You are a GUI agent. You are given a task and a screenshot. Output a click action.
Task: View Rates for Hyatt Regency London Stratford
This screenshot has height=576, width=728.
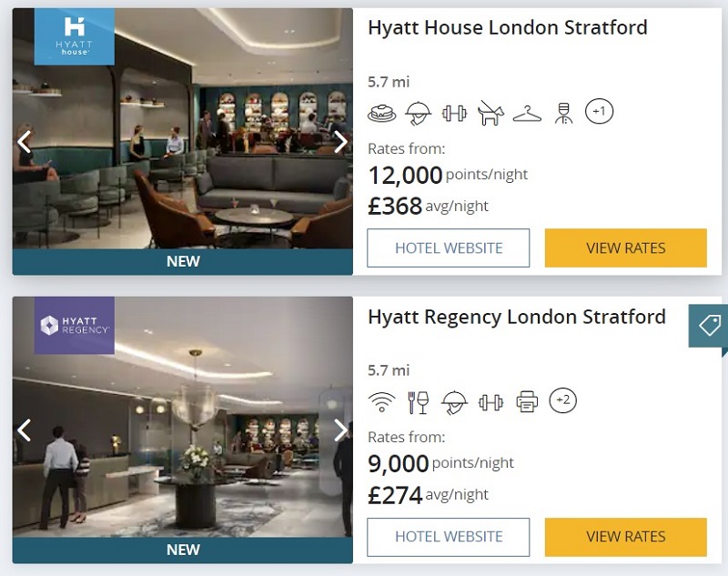click(x=626, y=537)
